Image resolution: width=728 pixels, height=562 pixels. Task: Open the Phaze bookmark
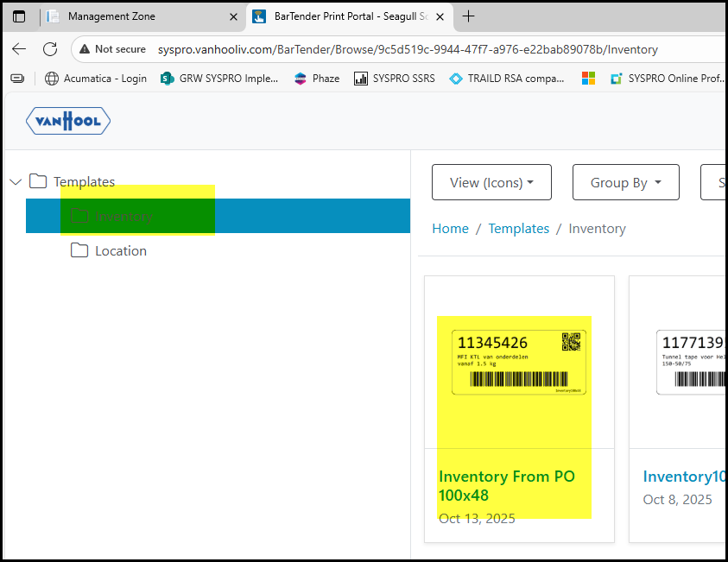[317, 79]
